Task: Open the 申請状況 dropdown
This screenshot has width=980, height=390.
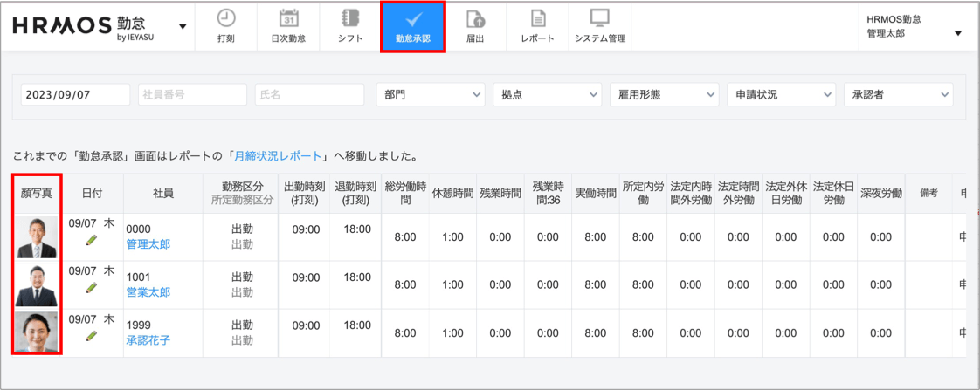Action: pyautogui.click(x=782, y=94)
